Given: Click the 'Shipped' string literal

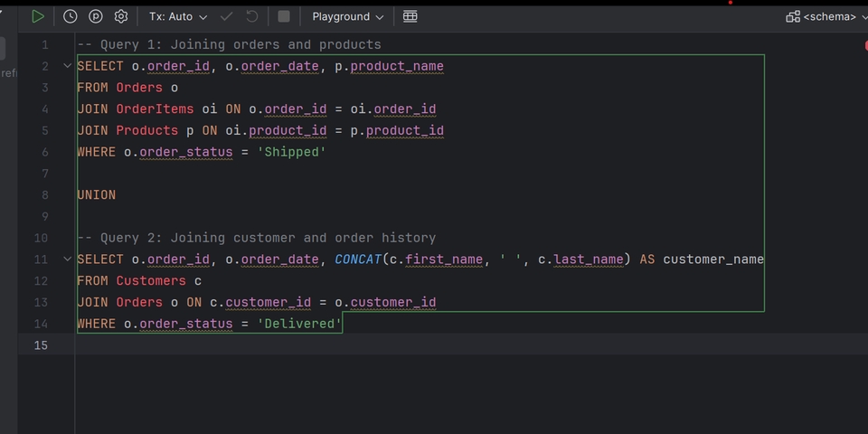Looking at the screenshot, I should (x=292, y=152).
